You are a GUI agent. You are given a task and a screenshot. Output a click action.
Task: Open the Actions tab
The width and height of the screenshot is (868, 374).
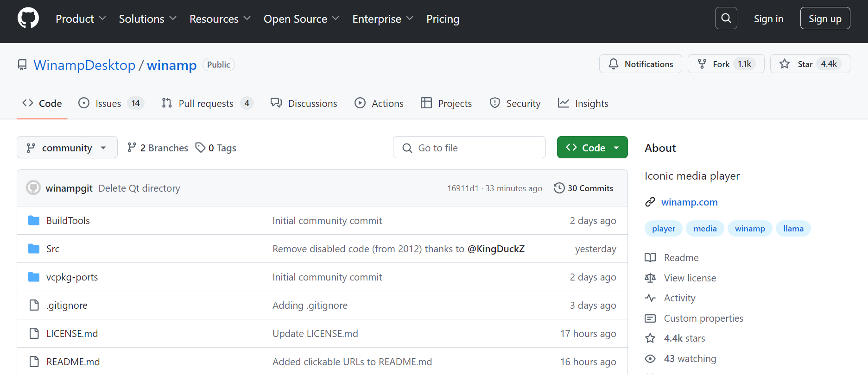coord(379,103)
